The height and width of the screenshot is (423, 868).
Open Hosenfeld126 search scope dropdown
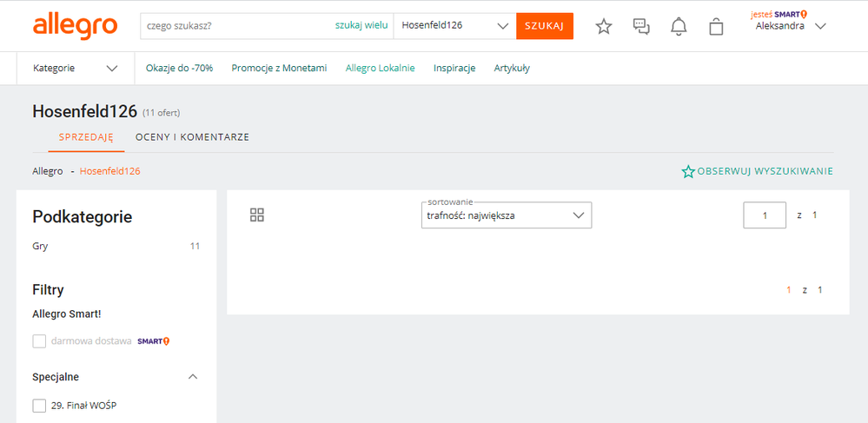(x=454, y=26)
